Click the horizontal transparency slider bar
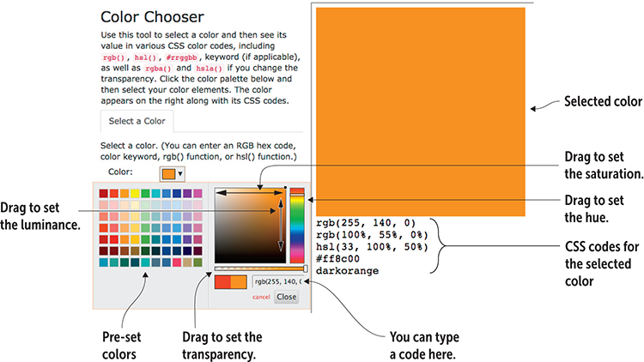The width and height of the screenshot is (644, 362). (260, 268)
